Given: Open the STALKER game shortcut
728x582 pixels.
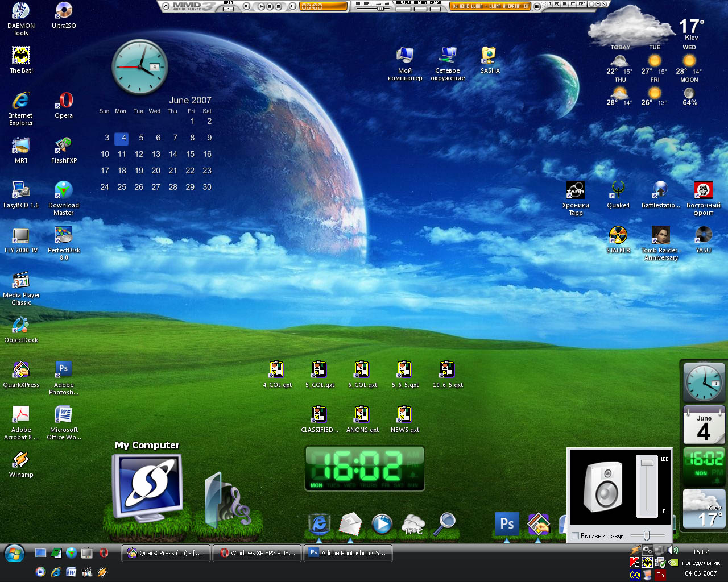Looking at the screenshot, I should click(x=618, y=239).
